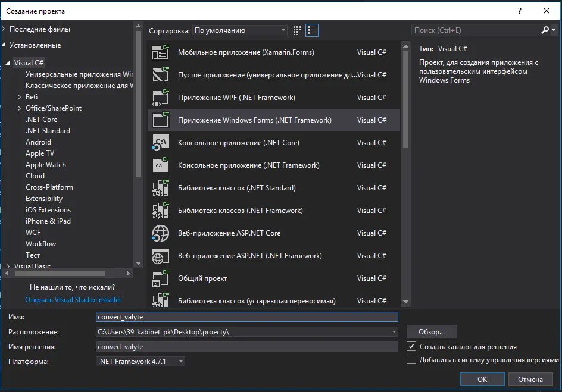This screenshot has width=562, height=392.
Task: Click the Xamarin.Forms mobile app template icon
Action: pos(160,52)
